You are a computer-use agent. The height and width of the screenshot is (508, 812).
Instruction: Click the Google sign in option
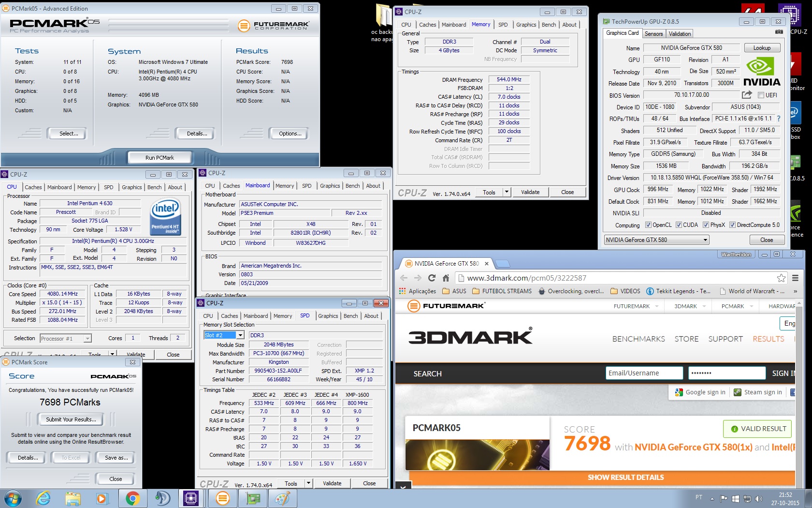(x=700, y=392)
